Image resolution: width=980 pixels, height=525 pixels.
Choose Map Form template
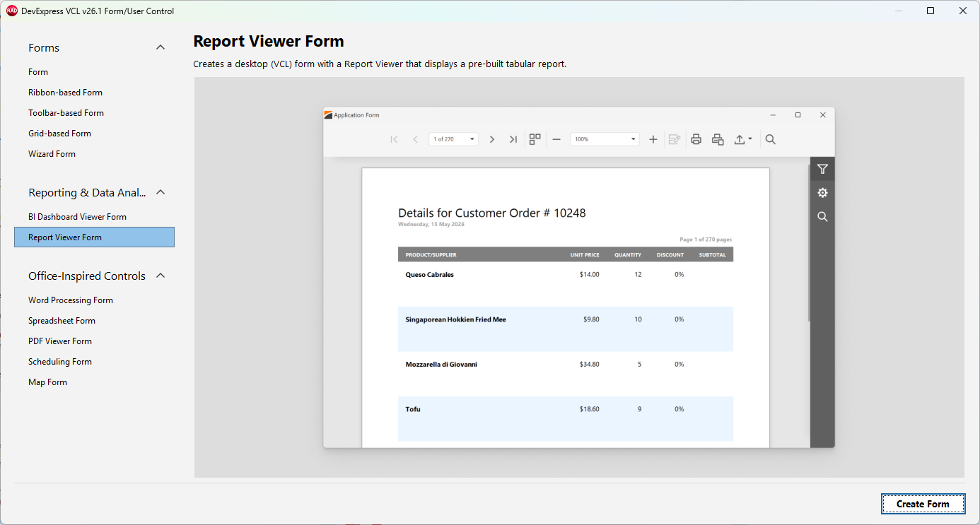click(94, 382)
